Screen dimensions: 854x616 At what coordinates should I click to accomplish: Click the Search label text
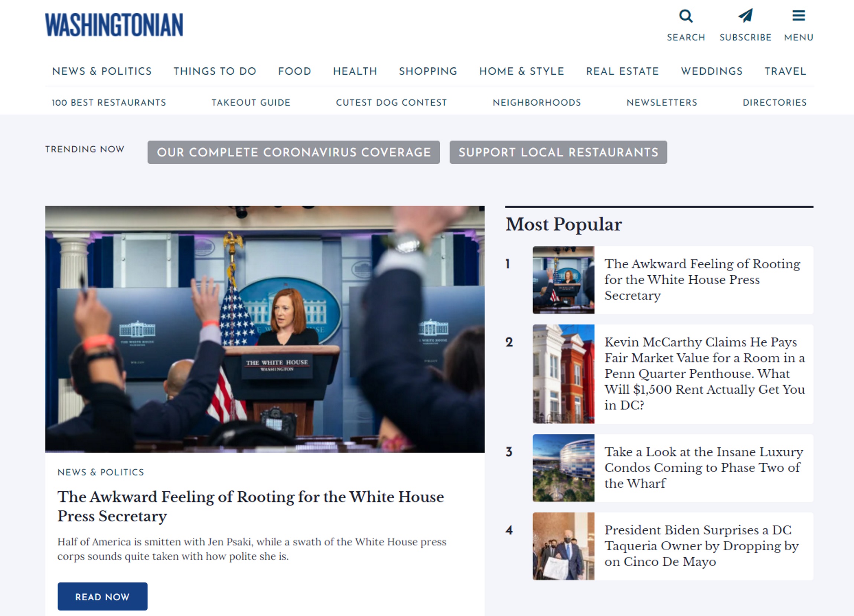coord(686,37)
